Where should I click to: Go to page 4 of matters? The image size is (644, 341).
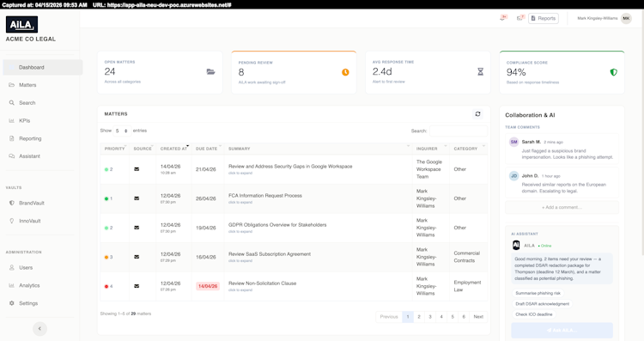(441, 317)
